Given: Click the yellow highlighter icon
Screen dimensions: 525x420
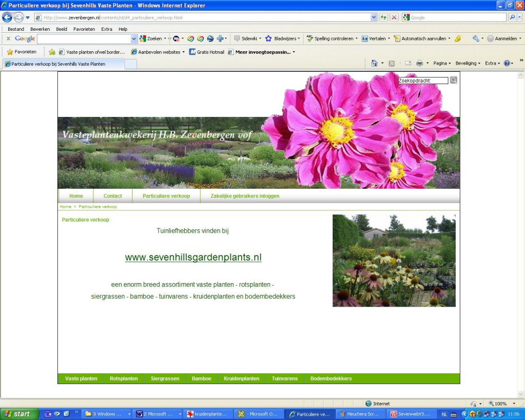Looking at the screenshot, I should pyautogui.click(x=458, y=38).
